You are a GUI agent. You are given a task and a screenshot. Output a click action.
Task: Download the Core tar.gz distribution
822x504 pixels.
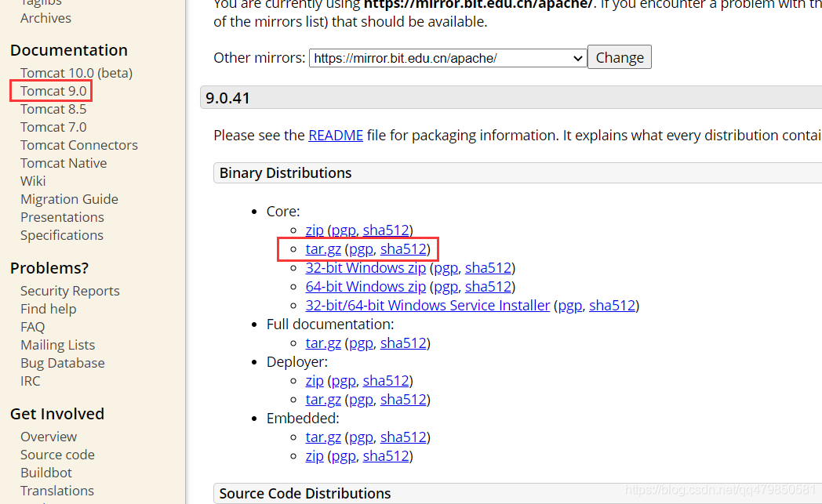pyautogui.click(x=323, y=248)
